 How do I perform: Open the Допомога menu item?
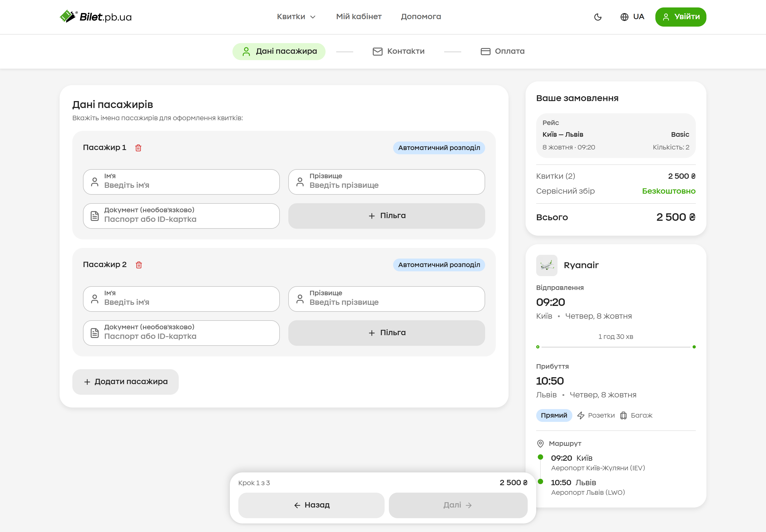(421, 17)
